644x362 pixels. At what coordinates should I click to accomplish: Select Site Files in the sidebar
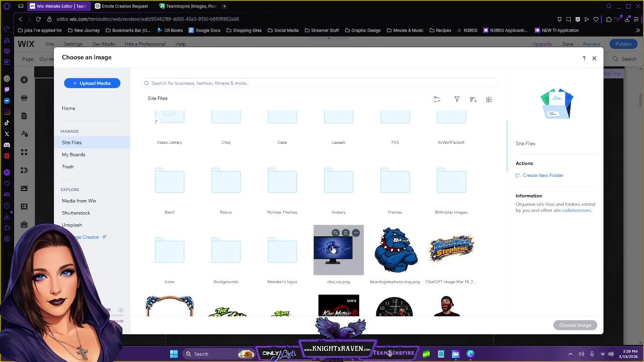tap(92, 143)
